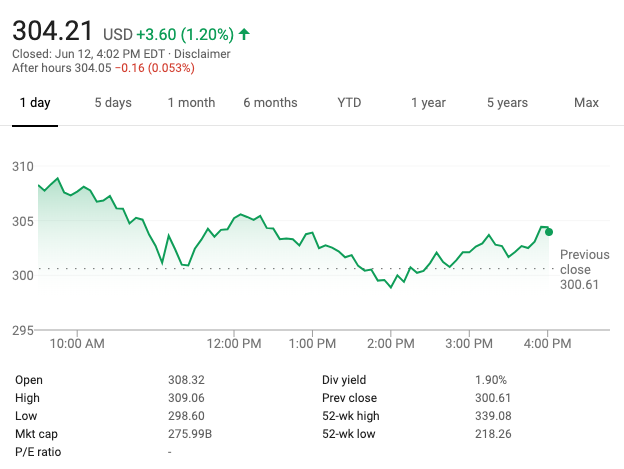This screenshot has width=624, height=469.
Task: Open the Disclaimer link
Action: click(x=202, y=54)
